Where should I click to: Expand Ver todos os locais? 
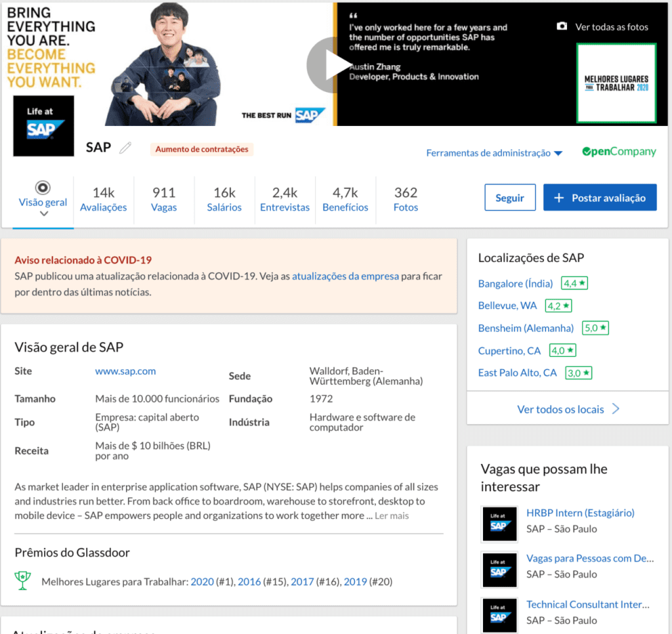[x=567, y=410]
